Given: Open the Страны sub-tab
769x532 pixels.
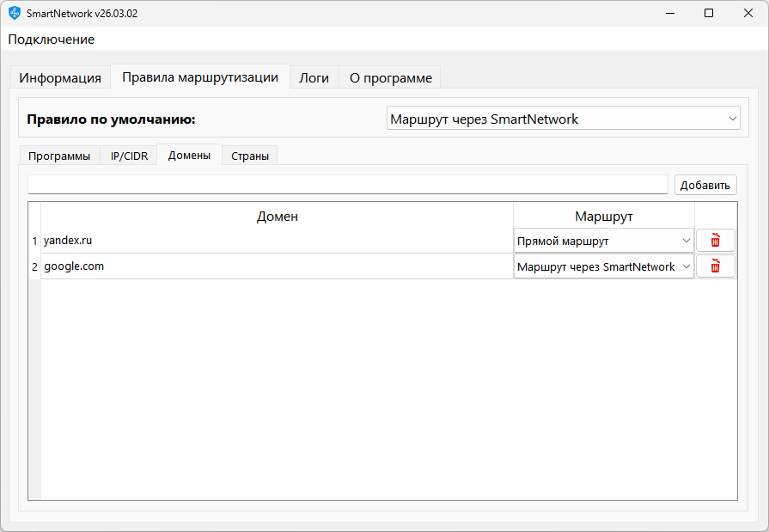Looking at the screenshot, I should pos(250,156).
